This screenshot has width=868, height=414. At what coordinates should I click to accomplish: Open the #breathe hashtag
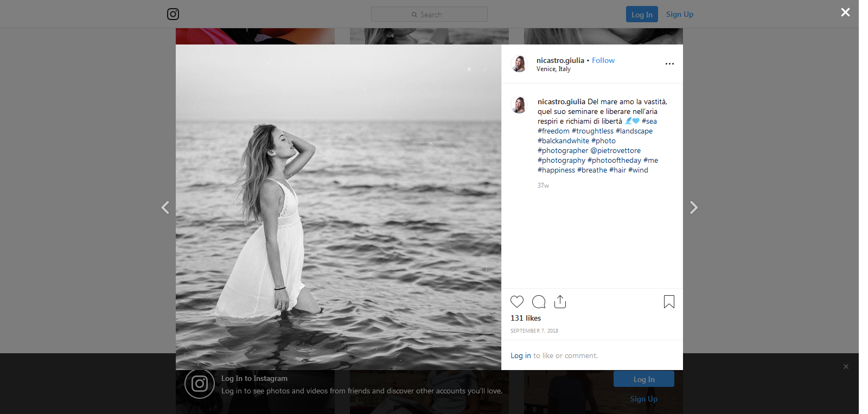click(x=592, y=170)
